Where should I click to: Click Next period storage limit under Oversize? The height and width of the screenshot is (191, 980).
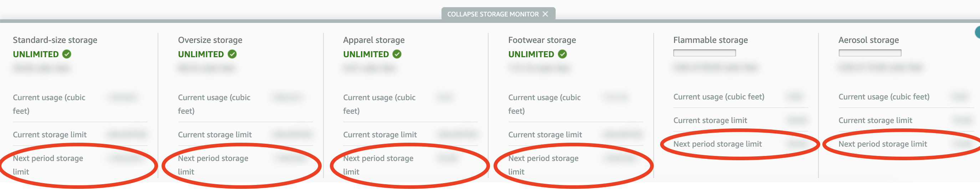[213, 165]
